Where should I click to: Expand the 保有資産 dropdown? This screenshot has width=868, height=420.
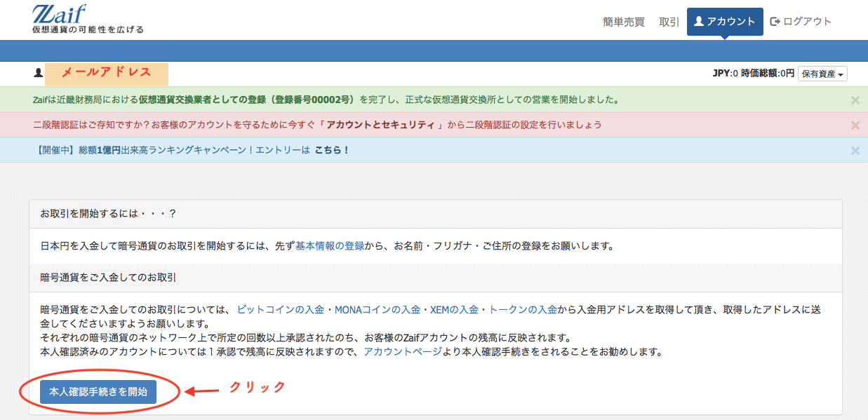click(823, 74)
